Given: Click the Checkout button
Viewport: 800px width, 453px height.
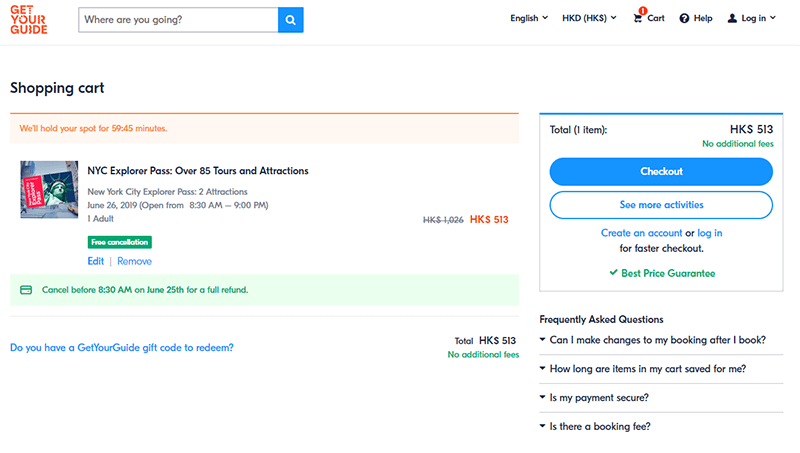Looking at the screenshot, I should [661, 171].
